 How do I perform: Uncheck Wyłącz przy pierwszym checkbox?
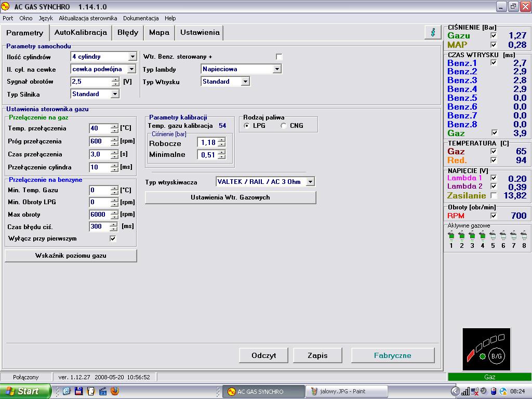[x=113, y=238]
